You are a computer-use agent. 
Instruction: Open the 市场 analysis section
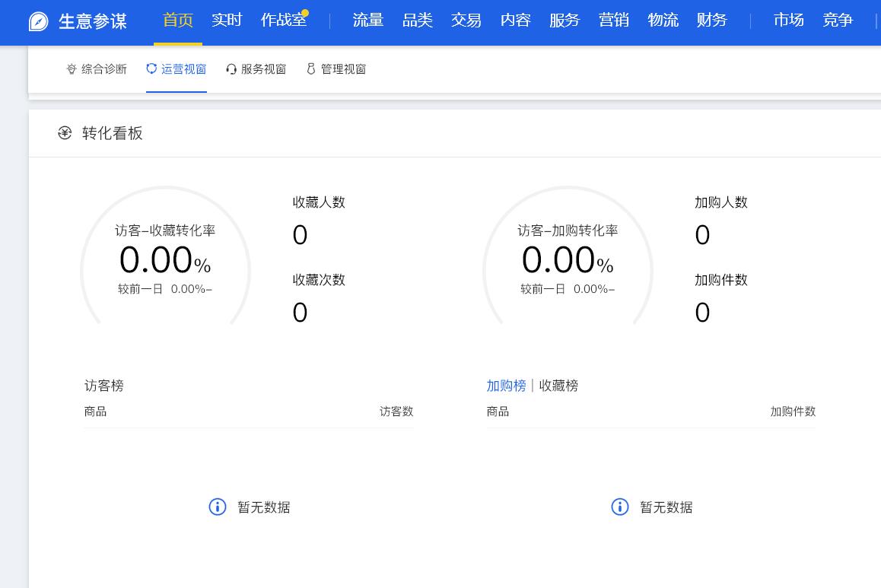(788, 21)
